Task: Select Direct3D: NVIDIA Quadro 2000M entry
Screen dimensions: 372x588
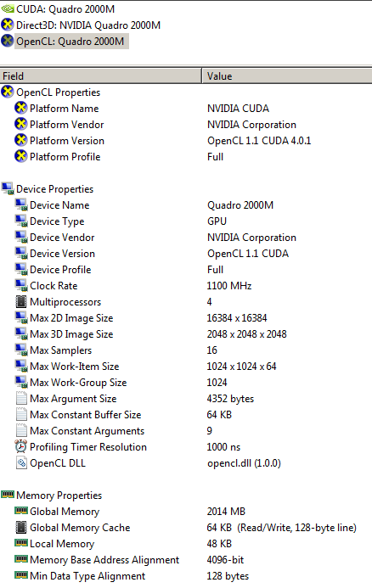Action: 87,25
